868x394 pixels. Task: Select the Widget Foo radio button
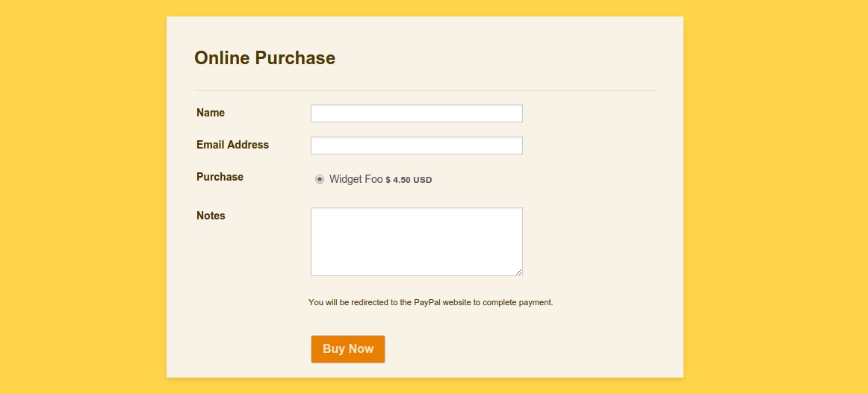pos(320,179)
